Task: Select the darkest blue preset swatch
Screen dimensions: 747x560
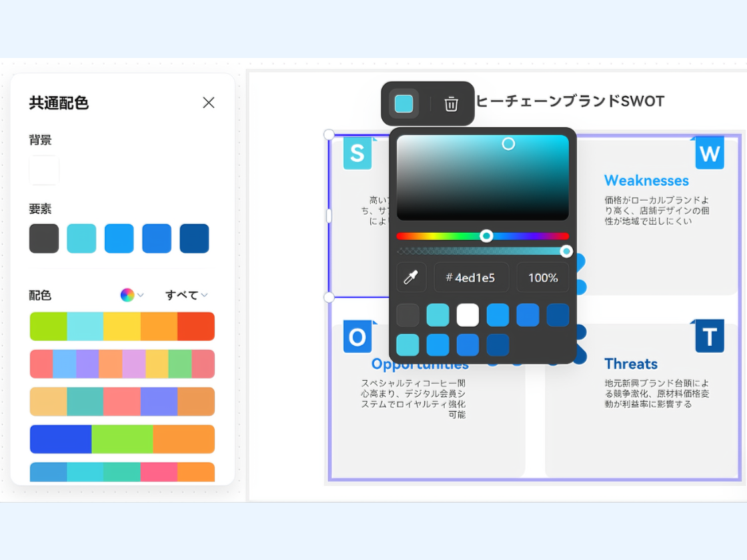Action: (558, 314)
